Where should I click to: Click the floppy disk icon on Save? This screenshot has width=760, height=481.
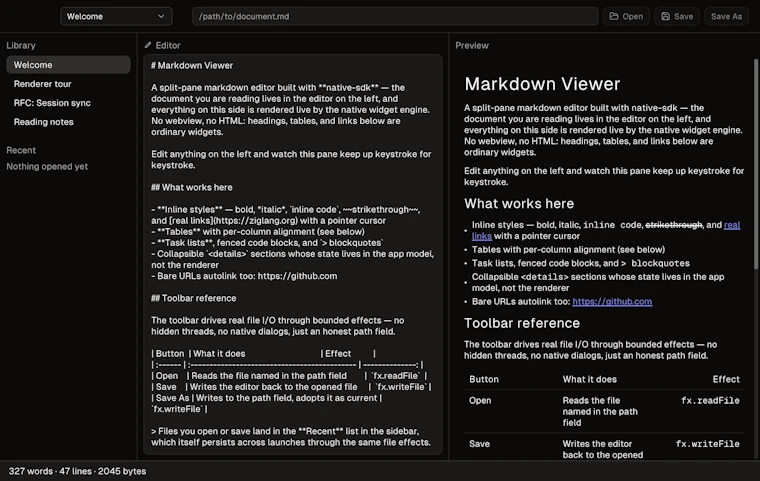coord(665,16)
